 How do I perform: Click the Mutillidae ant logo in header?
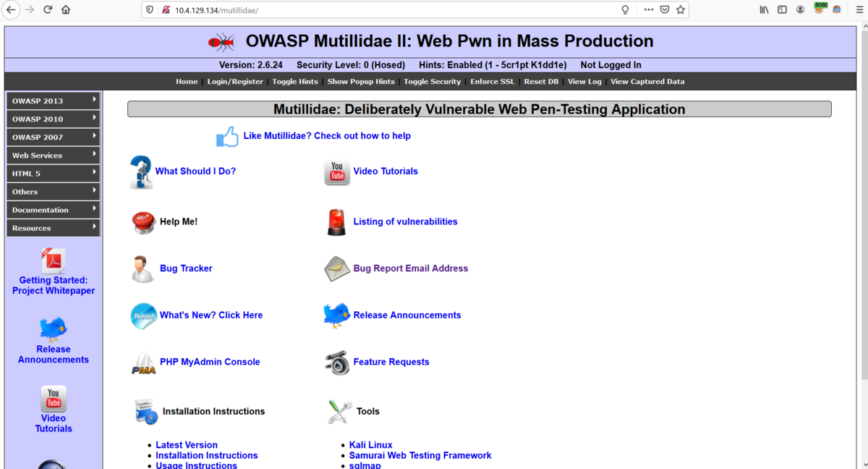coord(221,42)
